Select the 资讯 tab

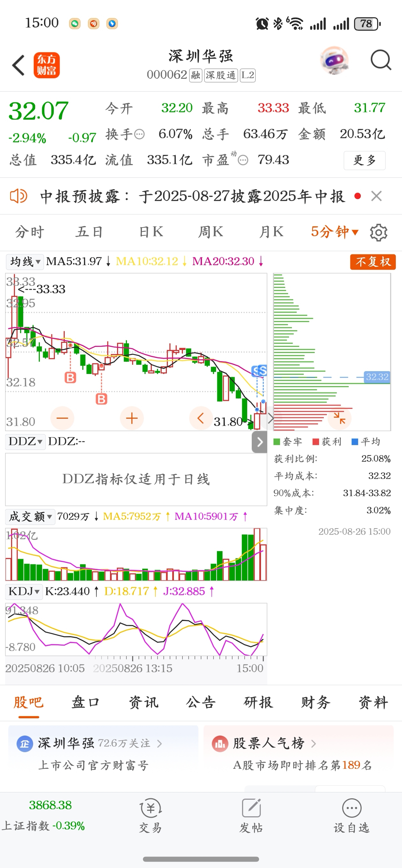(x=144, y=702)
